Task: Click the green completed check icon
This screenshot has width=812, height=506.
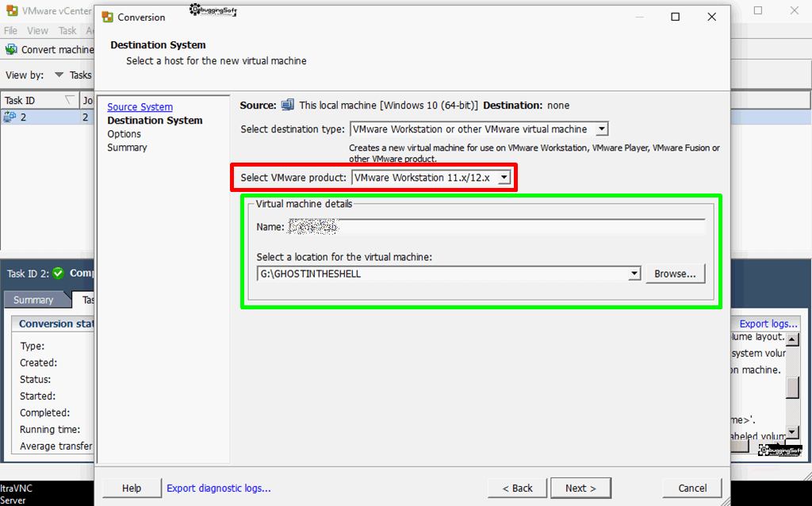Action: coord(58,273)
